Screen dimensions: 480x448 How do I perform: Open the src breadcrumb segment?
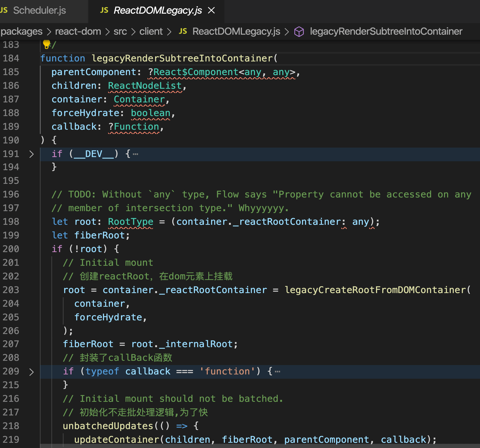tap(120, 31)
